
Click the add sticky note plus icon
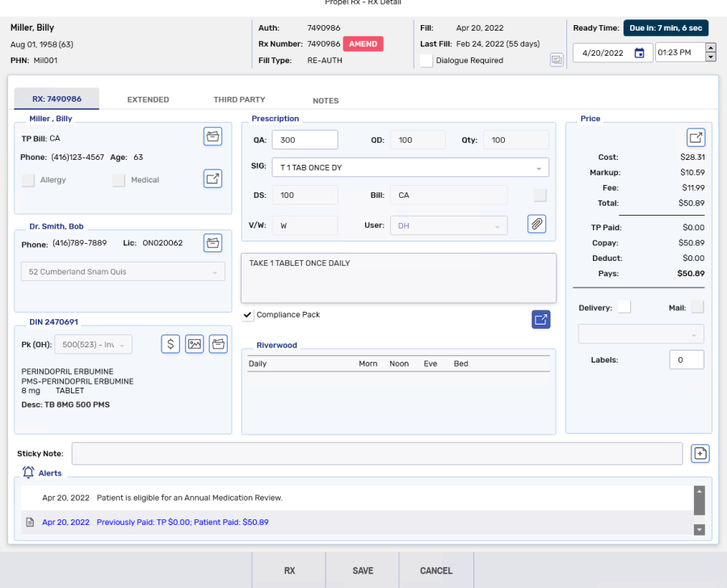700,453
